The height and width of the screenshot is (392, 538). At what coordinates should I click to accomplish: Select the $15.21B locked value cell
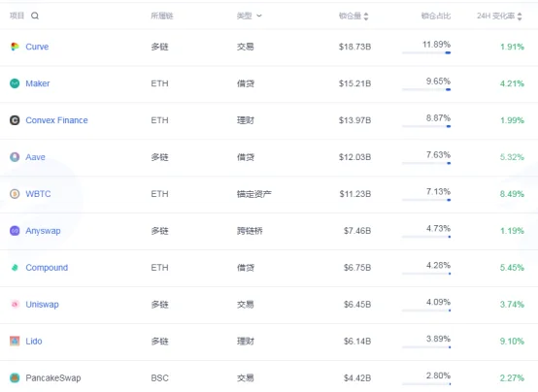pyautogui.click(x=354, y=83)
